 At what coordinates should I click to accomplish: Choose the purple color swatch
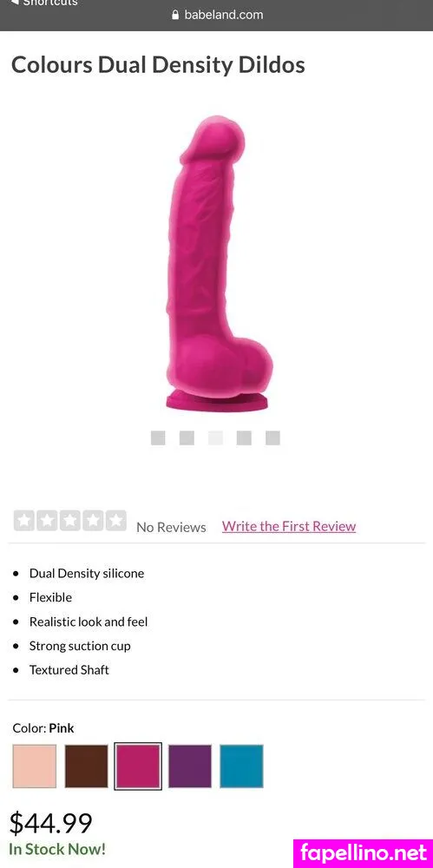(190, 766)
